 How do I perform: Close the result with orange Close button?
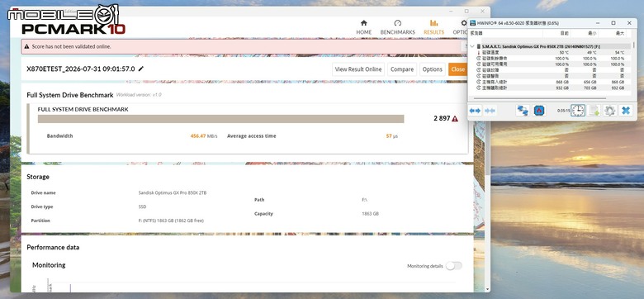(458, 69)
